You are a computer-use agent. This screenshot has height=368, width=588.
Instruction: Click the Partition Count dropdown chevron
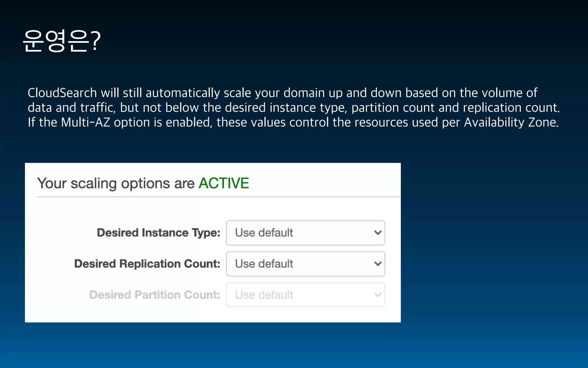point(378,295)
